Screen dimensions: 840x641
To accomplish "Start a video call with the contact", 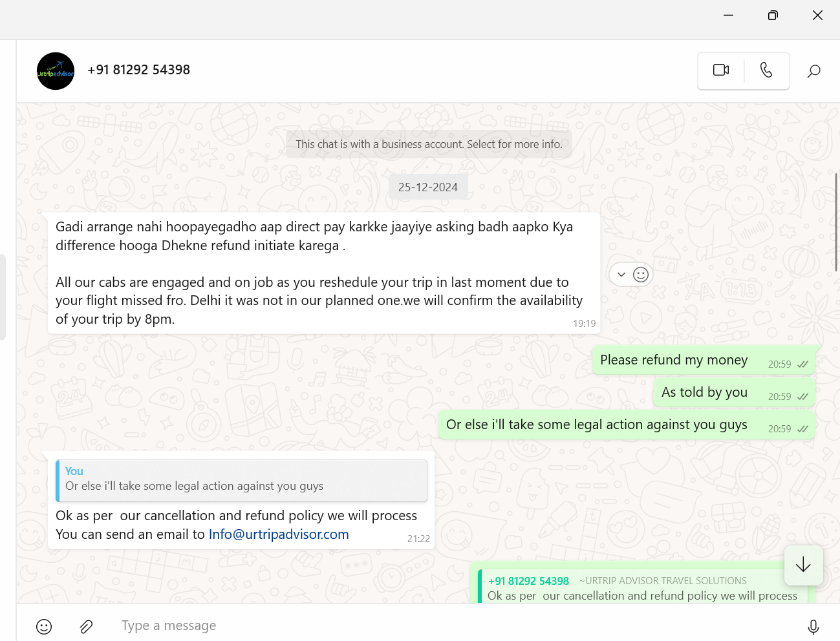I will (720, 70).
